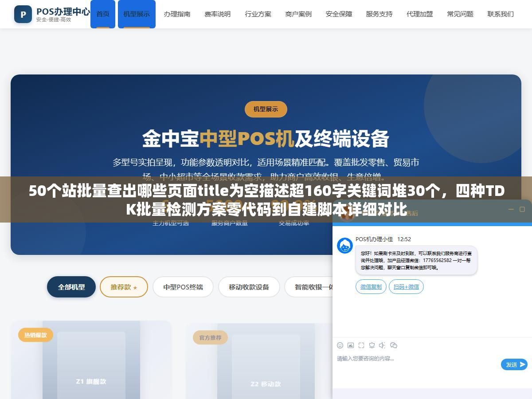Select the 全部机型 filter pill
532x399 pixels.
(71, 287)
